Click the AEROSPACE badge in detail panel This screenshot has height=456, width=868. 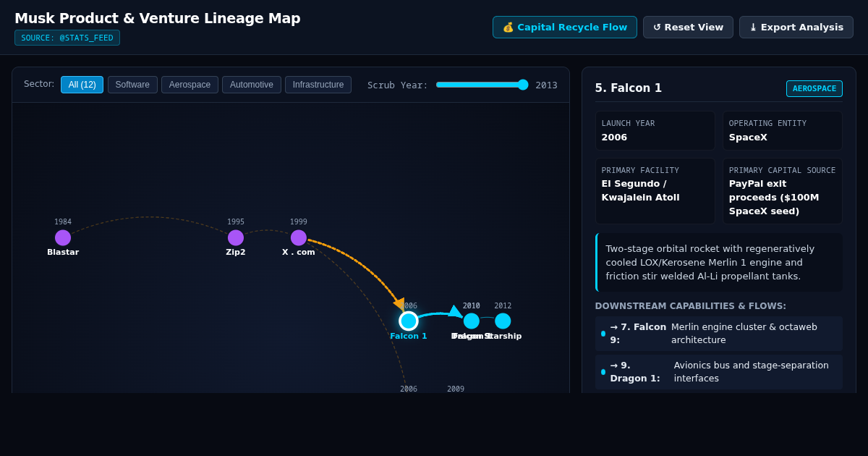(x=814, y=88)
